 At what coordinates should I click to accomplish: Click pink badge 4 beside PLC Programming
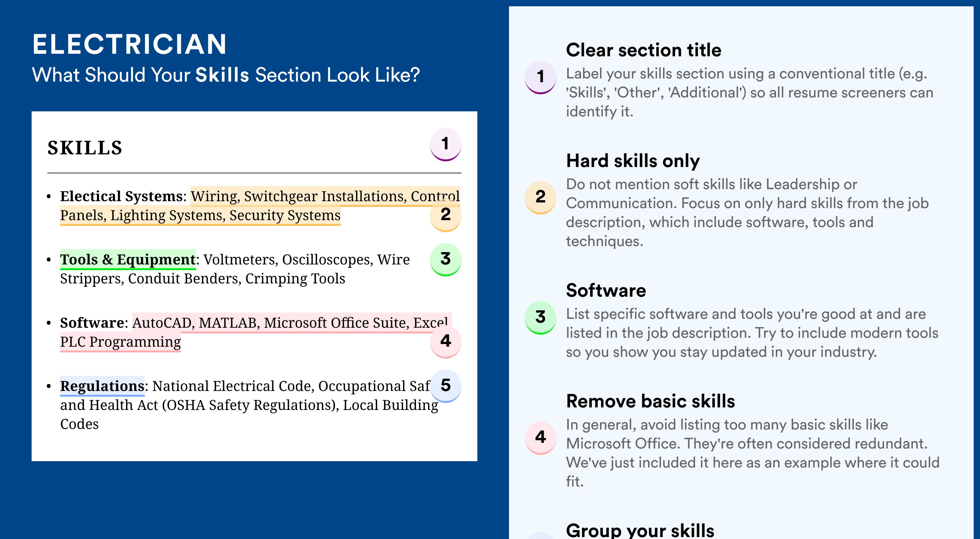click(x=445, y=341)
